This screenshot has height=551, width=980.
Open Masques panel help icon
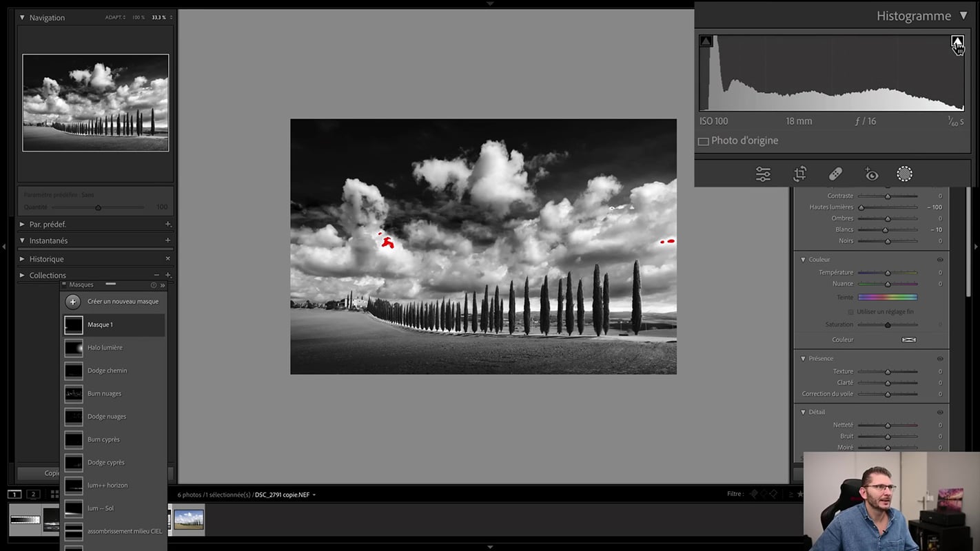154,285
